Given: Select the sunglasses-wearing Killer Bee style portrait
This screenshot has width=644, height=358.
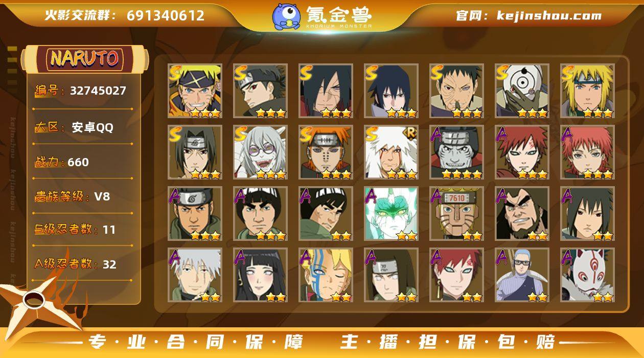Looking at the screenshot, I should (522, 275).
